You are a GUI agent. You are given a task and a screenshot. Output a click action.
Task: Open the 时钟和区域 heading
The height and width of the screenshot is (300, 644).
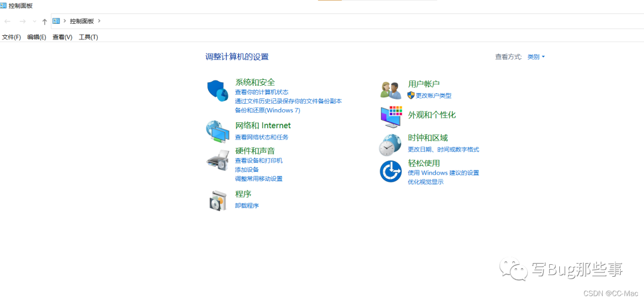click(x=428, y=138)
